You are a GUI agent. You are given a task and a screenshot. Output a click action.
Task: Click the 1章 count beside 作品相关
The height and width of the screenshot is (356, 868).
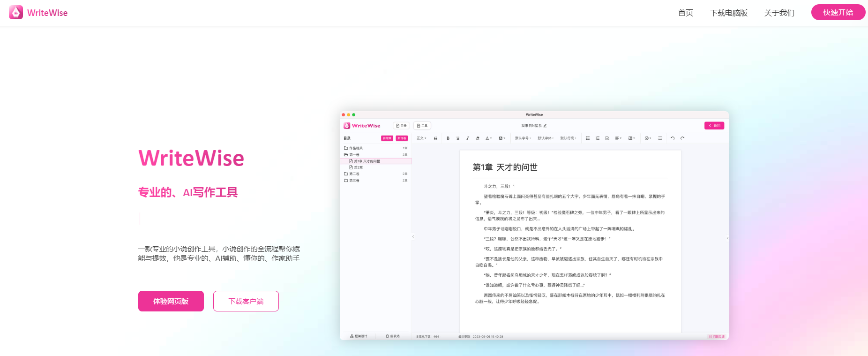(405, 148)
